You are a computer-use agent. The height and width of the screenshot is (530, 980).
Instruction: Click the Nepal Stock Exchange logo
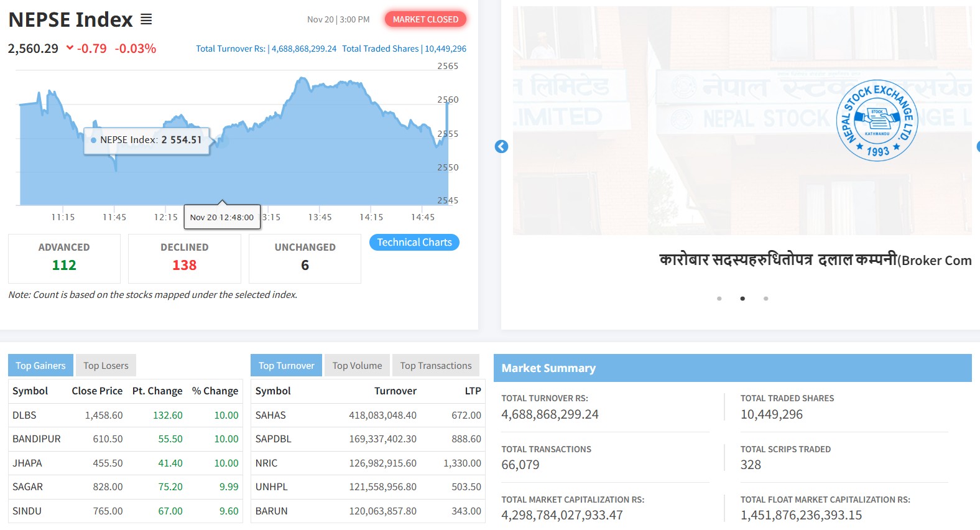pyautogui.click(x=877, y=121)
